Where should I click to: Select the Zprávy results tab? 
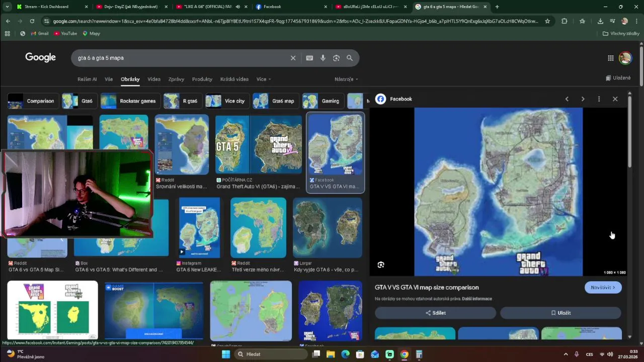pos(176,79)
